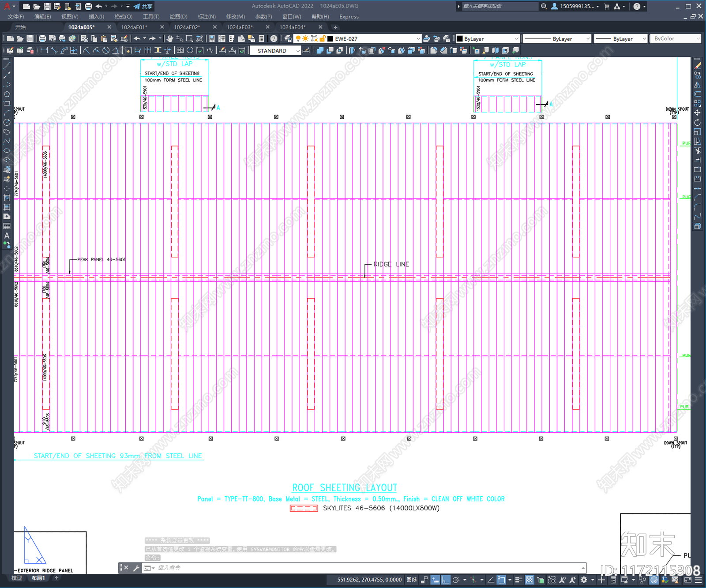Screen dimensions: 706x588
Task: Select the Angular dimension tool
Action: 116,50
